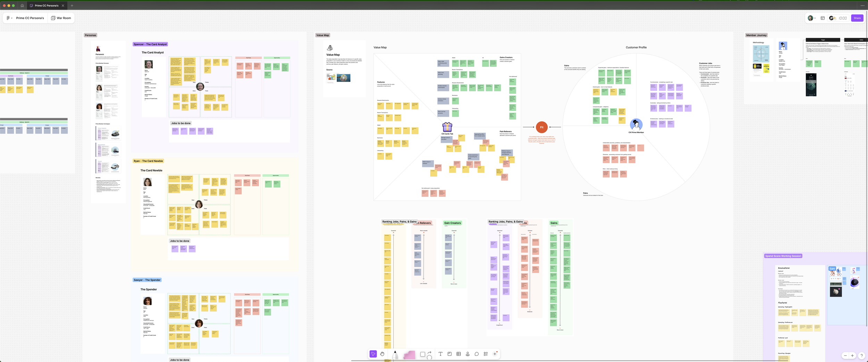Viewport: 868px width, 362px height.
Task: Insert a table with the Table tool
Action: pyautogui.click(x=459, y=354)
